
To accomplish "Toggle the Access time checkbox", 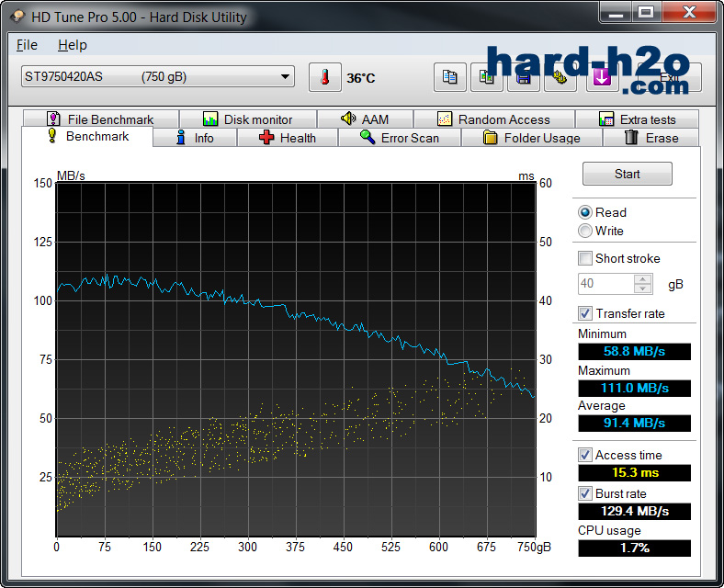I will tap(585, 455).
